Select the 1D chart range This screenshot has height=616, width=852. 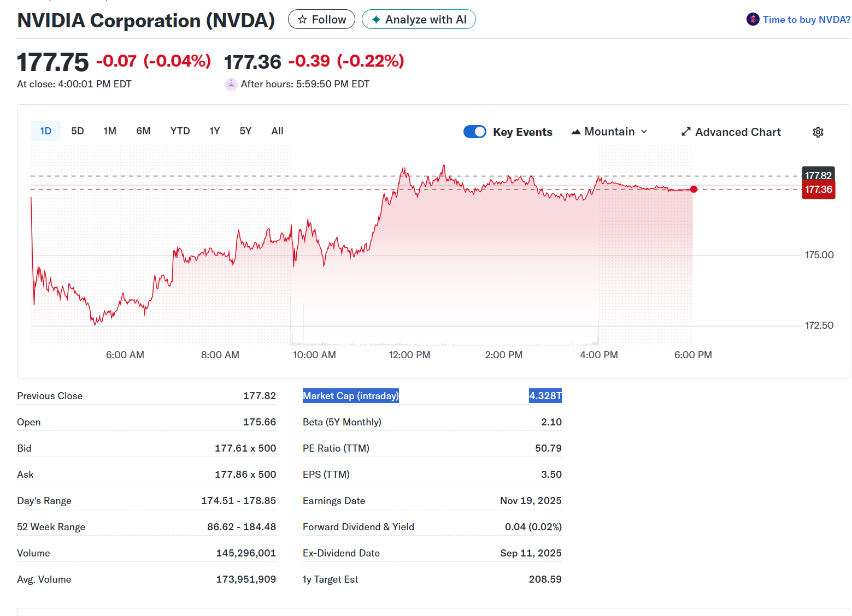pos(46,131)
